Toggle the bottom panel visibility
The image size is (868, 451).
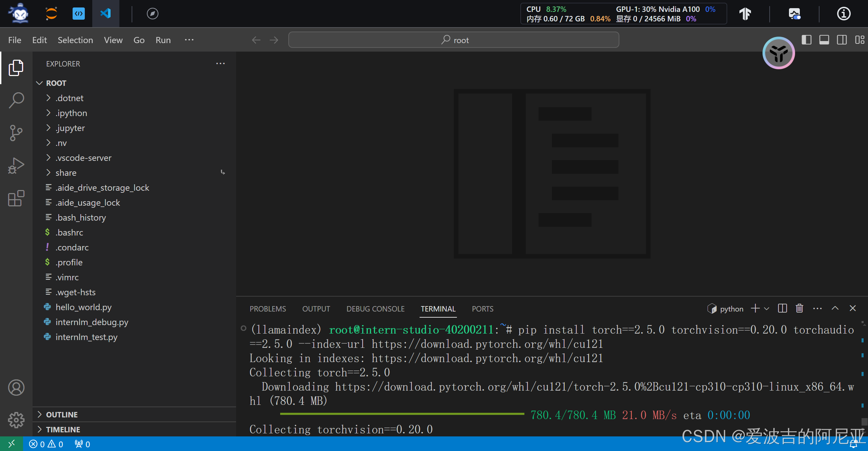pos(824,40)
